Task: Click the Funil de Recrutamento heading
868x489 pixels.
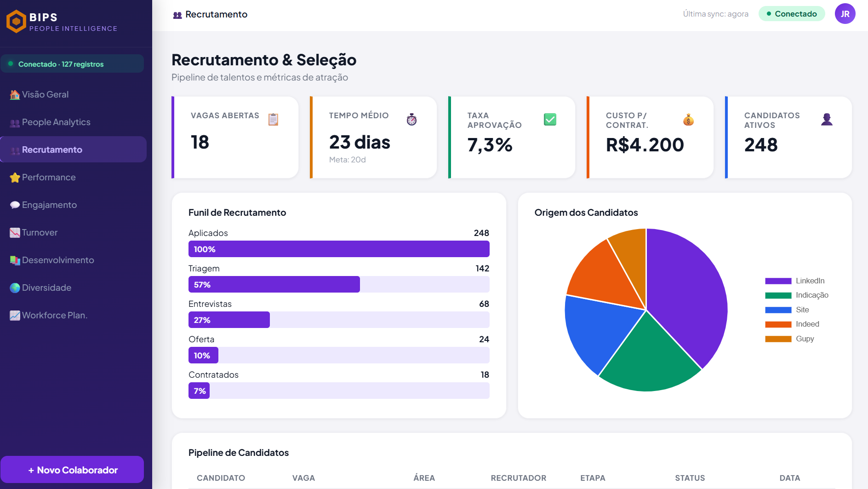Action: [x=237, y=213]
